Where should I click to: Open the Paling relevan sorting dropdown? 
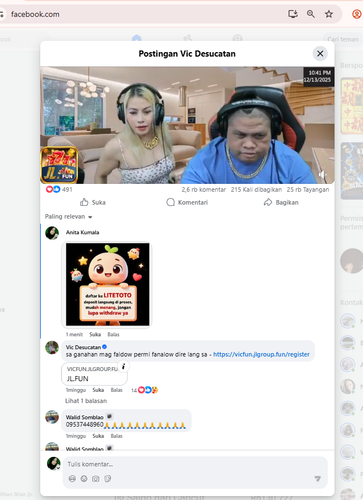68,217
